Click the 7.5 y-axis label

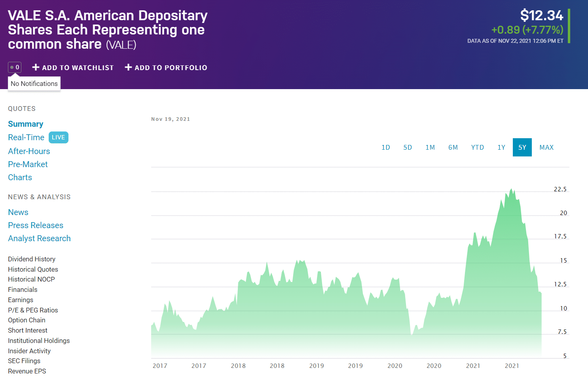point(562,332)
